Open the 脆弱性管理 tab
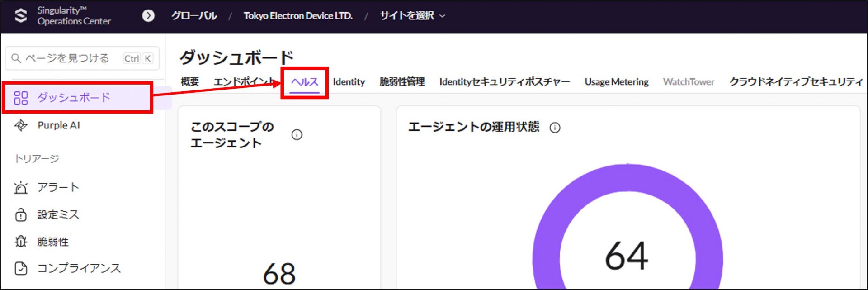This screenshot has width=868, height=290. (402, 82)
